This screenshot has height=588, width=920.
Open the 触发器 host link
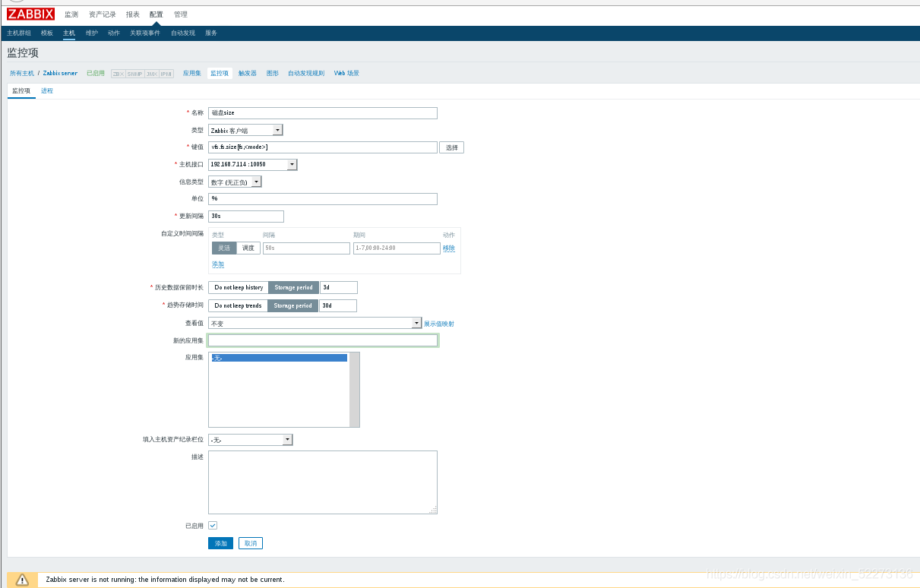pyautogui.click(x=248, y=74)
